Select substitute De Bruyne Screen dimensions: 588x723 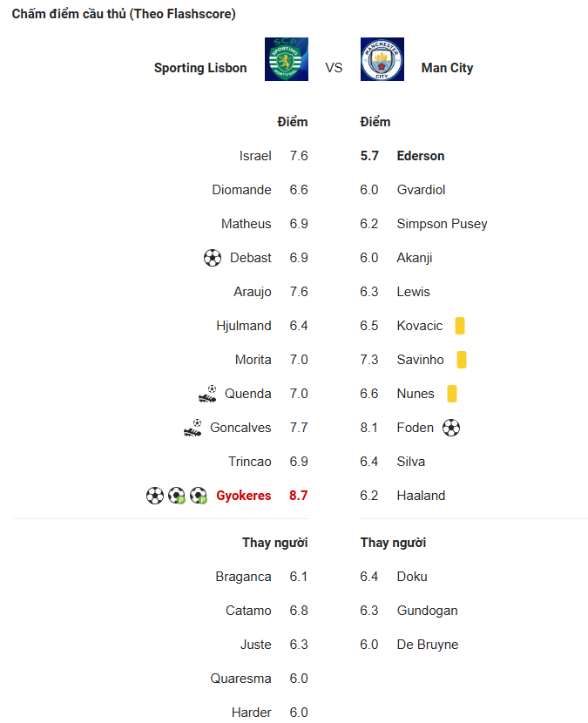point(428,645)
